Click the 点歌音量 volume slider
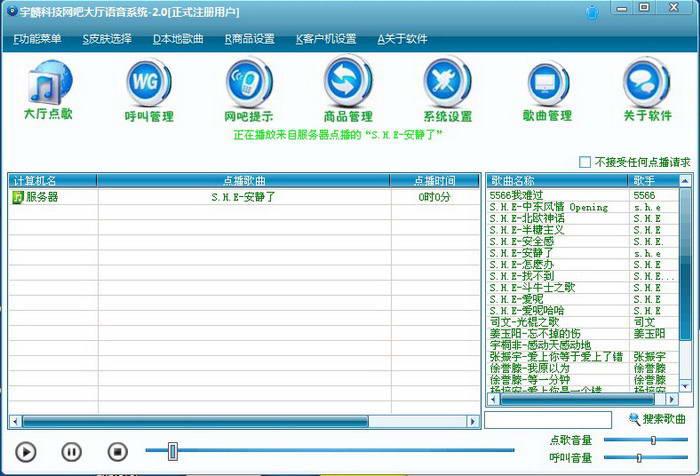Screen dimensions: 700x476 (646, 440)
